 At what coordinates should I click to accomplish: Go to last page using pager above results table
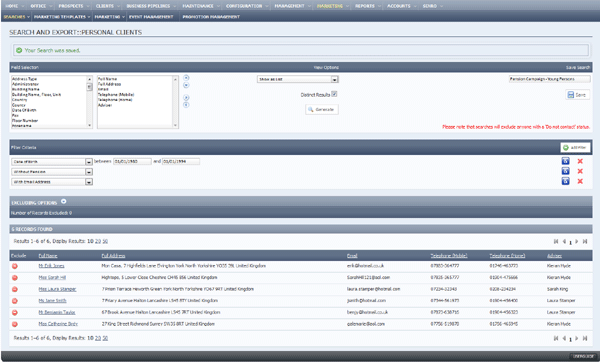tap(585, 241)
